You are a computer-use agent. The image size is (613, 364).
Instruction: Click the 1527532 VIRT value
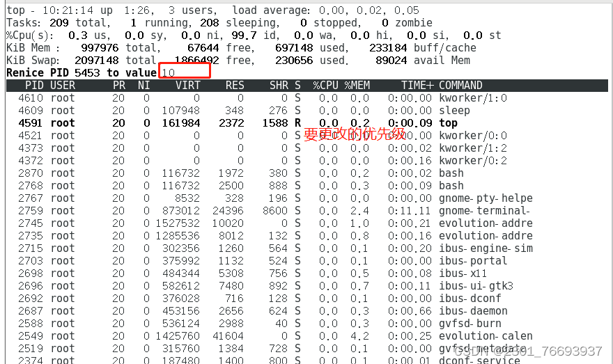(178, 223)
